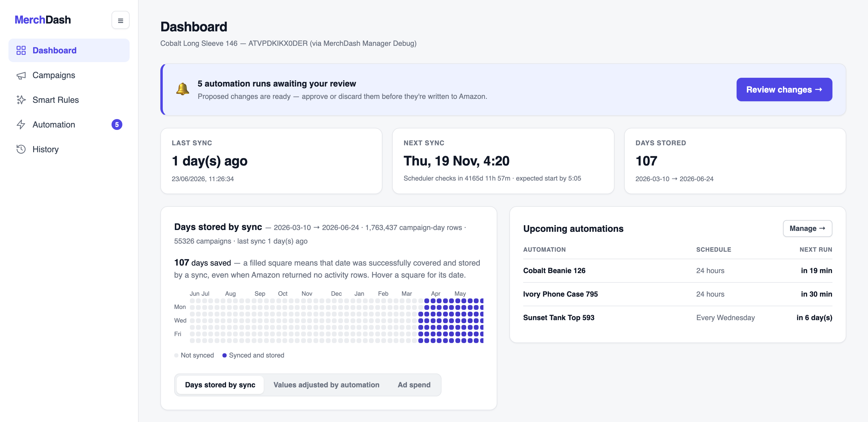
Task: Click the sidebar collapse hamburger icon
Action: click(120, 20)
